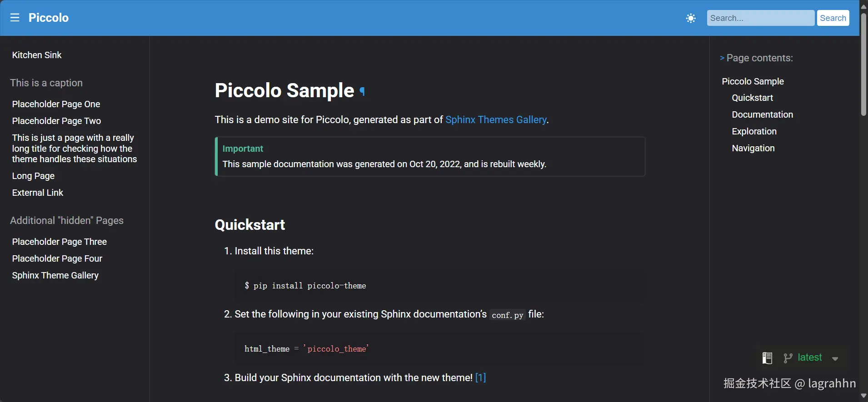Jump to Quickstart in page contents
Image resolution: width=868 pixels, height=402 pixels.
(752, 98)
